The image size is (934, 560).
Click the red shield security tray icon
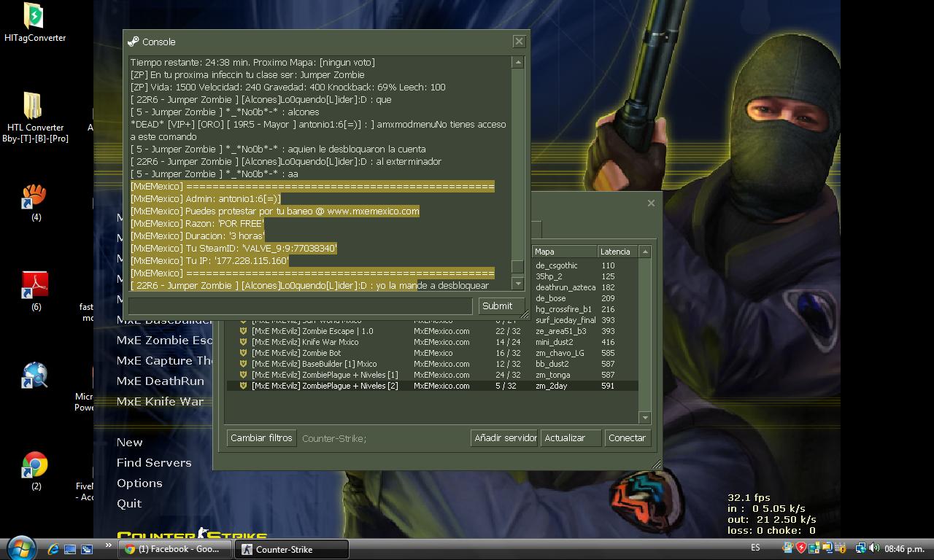coord(801,548)
